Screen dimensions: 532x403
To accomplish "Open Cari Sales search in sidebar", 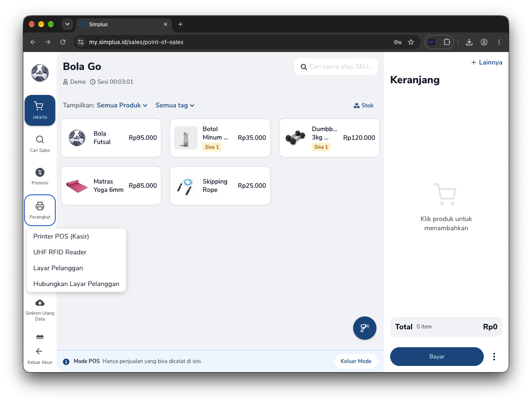I will 40,144.
